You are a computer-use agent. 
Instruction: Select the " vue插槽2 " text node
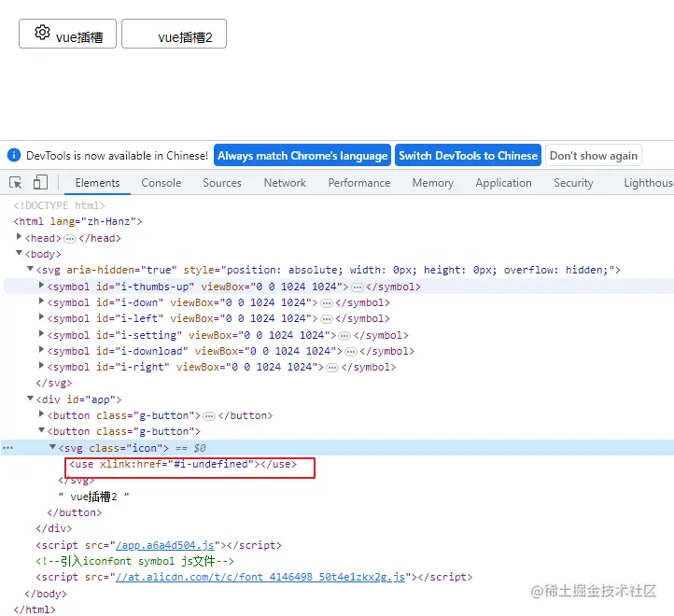pos(93,497)
